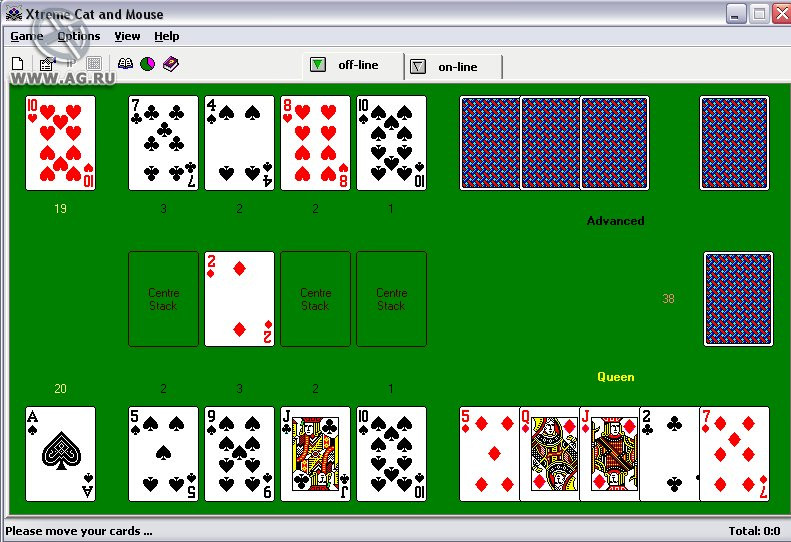791x542 pixels.
Task: Open the purple help book icon
Action: click(x=171, y=64)
